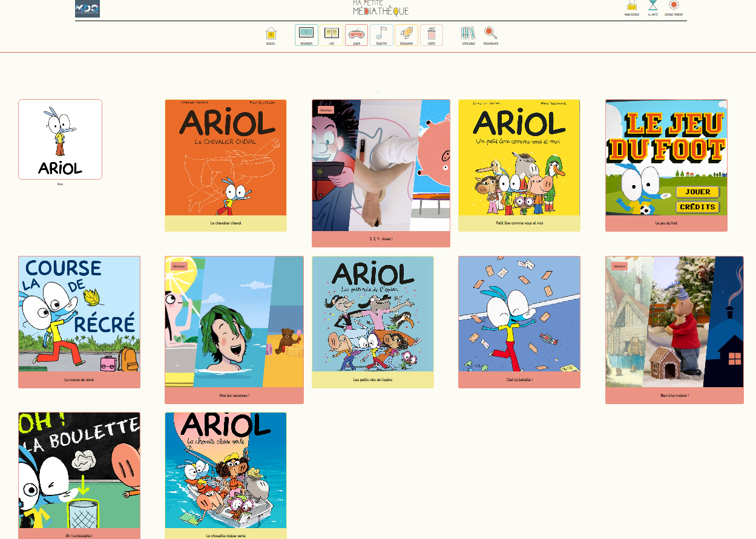The image size is (756, 539).
Task: Open the Bien à la maison ! selection cover
Action: click(675, 322)
